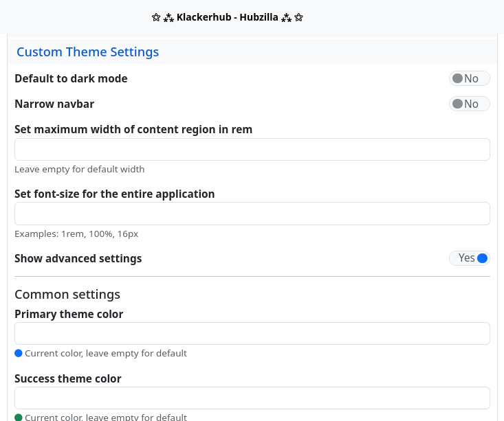Collapse the Custom Theme Settings section header
This screenshot has height=421, width=504.
click(87, 52)
